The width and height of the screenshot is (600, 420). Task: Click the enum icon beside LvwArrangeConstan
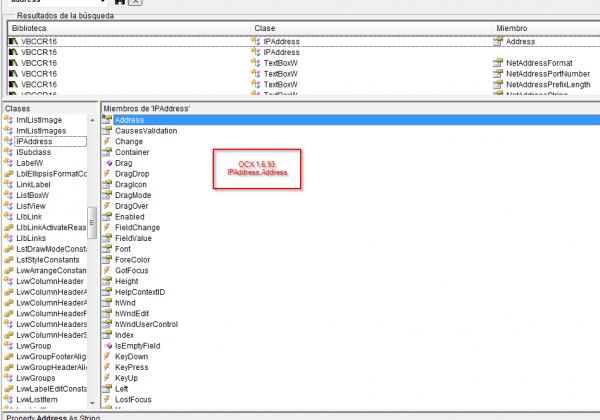(8, 270)
